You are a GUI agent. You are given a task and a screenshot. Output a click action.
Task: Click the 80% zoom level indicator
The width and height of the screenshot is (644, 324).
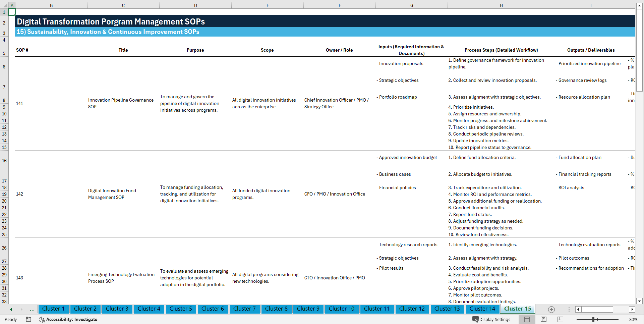(633, 319)
